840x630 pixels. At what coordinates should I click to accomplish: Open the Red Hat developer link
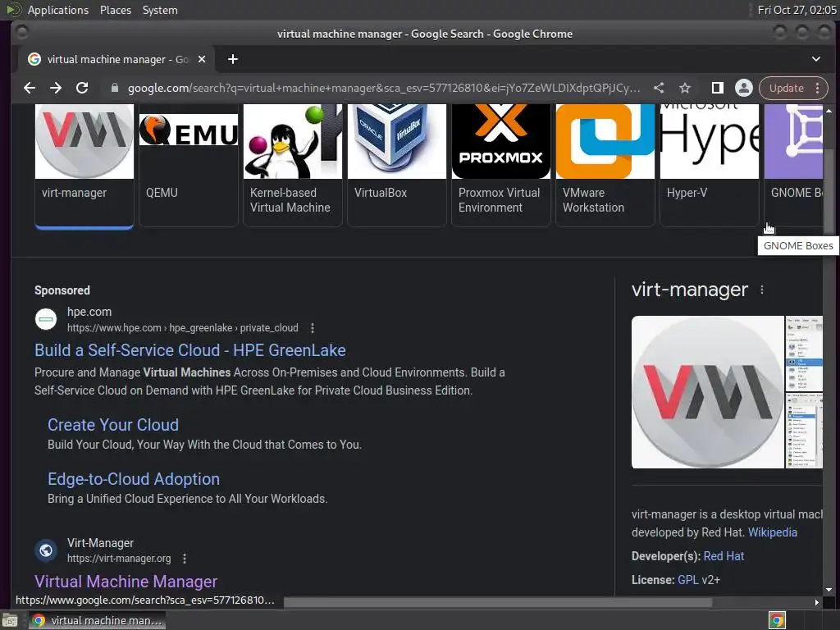[724, 556]
